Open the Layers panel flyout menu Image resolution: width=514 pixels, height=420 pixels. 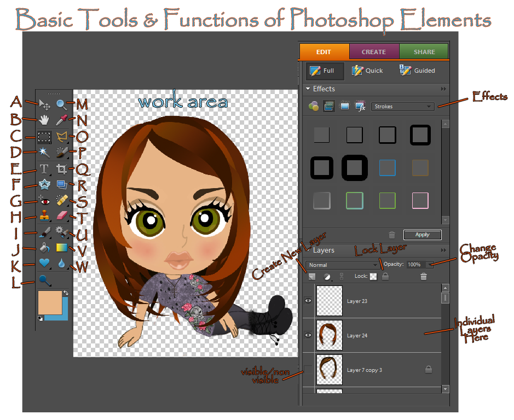click(443, 250)
